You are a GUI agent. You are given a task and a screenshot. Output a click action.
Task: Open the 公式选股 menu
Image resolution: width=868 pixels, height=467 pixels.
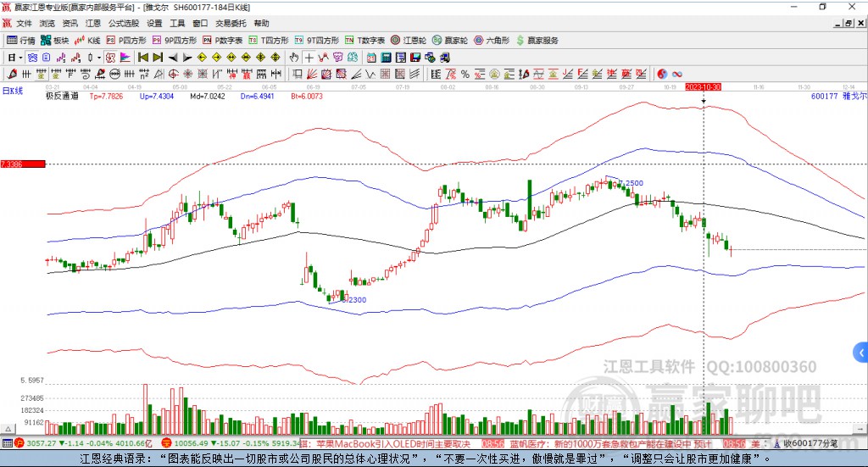pos(124,23)
